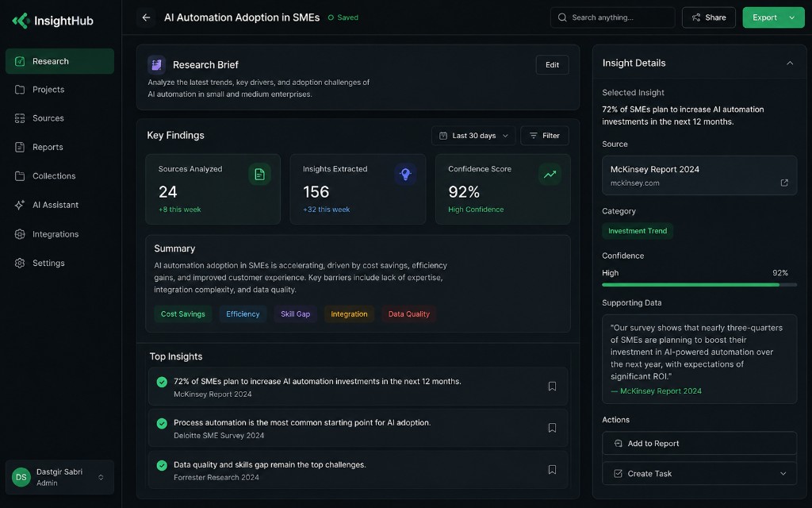This screenshot has height=508, width=812.
Task: Click the search magnifier icon
Action: [x=562, y=17]
